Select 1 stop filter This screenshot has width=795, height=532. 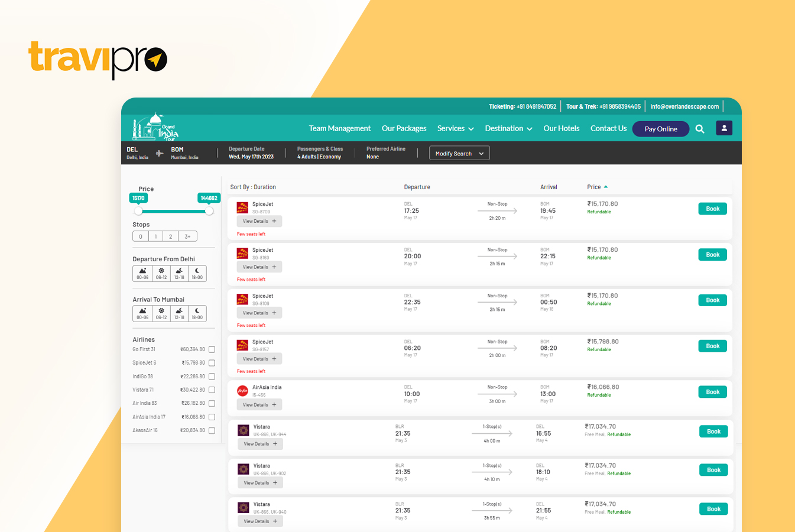pos(156,236)
